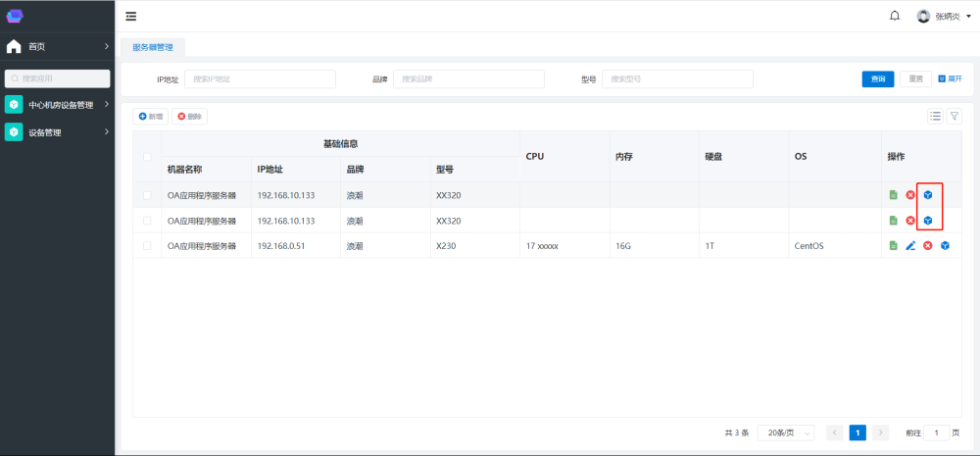980x456 pixels.
Task: Expand the 设备管理 sidebar menu
Action: (57, 132)
